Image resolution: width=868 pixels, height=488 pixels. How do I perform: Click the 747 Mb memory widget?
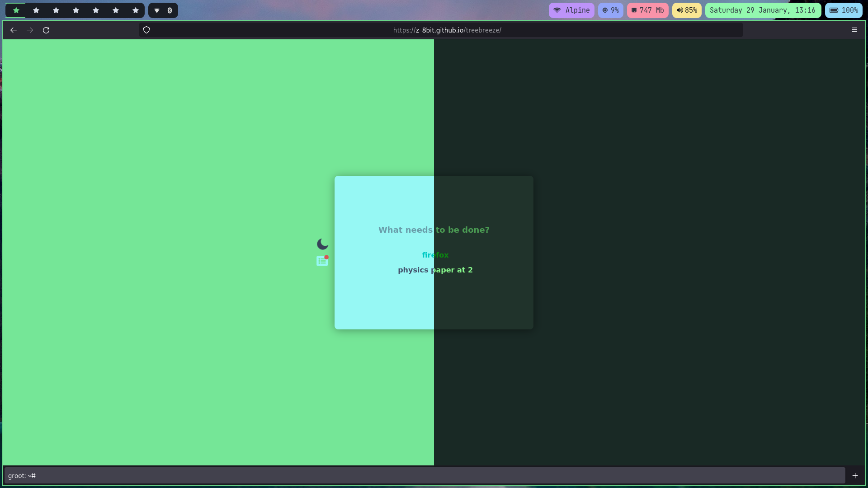pyautogui.click(x=647, y=10)
